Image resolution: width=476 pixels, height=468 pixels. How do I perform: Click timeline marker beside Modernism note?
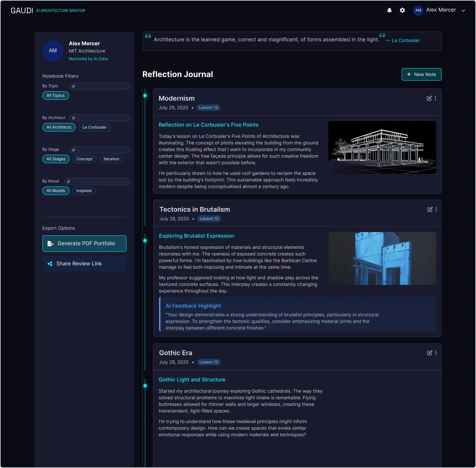point(145,96)
